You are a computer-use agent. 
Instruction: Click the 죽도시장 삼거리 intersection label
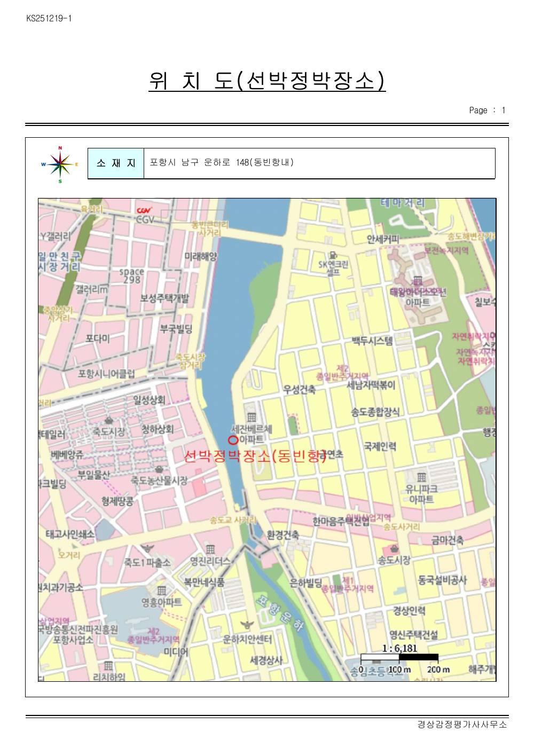click(x=190, y=361)
